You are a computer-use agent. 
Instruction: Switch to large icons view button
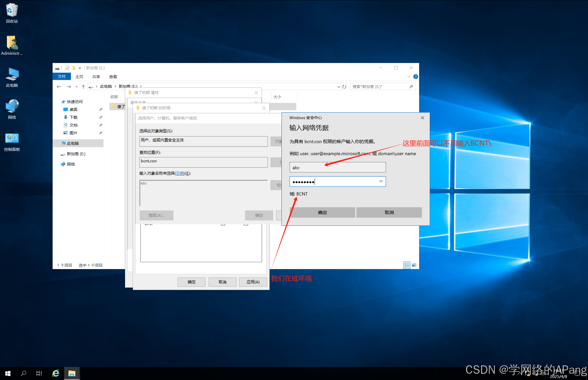(414, 265)
